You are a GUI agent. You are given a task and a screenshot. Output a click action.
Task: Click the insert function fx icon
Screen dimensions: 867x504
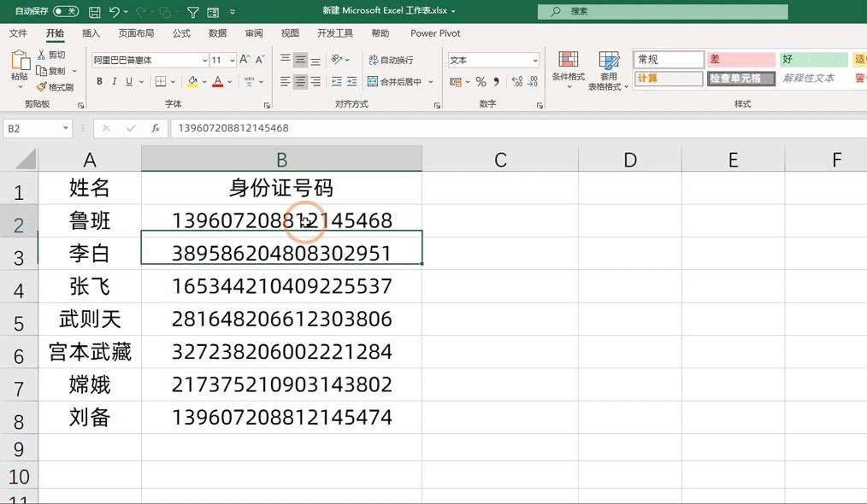(155, 128)
